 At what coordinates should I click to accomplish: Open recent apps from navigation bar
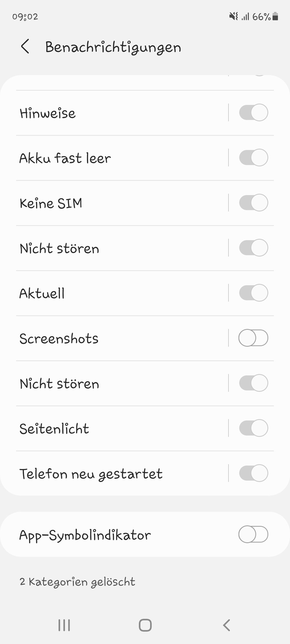point(64,625)
